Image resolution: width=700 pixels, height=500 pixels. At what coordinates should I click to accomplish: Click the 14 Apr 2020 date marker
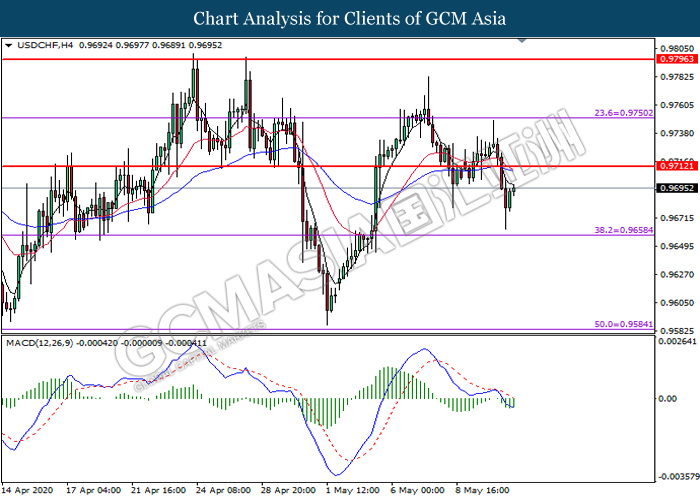coord(28,491)
